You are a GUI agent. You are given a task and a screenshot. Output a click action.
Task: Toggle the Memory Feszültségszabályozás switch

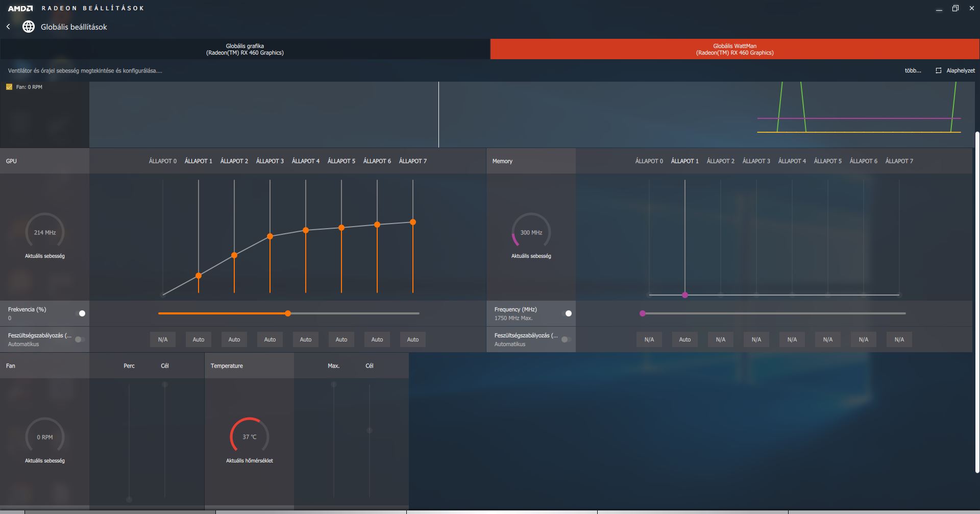coord(567,339)
